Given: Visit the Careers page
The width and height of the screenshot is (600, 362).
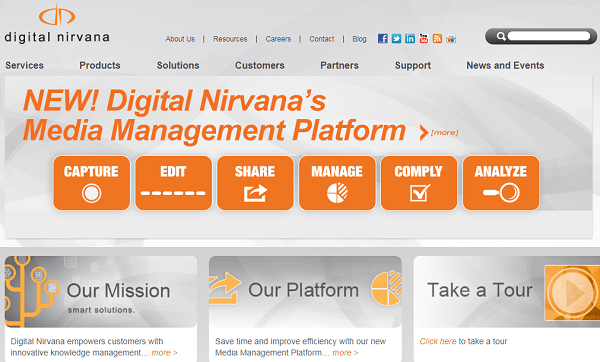Looking at the screenshot, I should 278,39.
